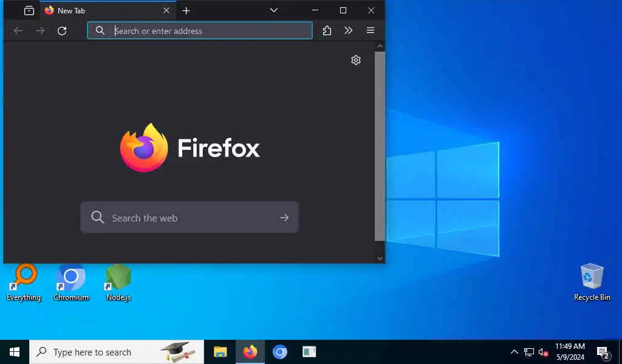Click the taskbar Type here to search box
The width and height of the screenshot is (622, 364).
[117, 352]
